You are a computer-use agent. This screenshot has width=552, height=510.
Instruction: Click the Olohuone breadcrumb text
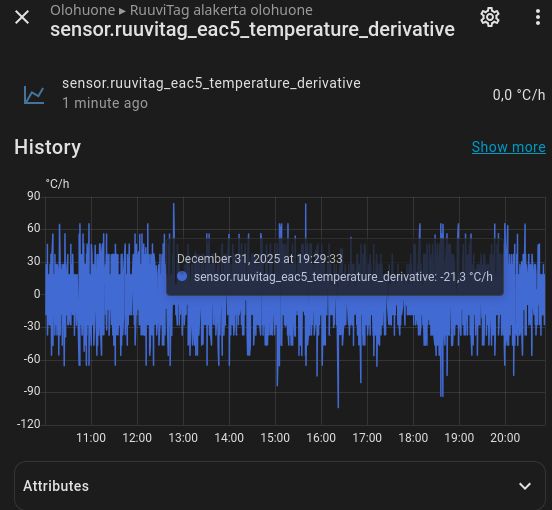[x=82, y=10]
